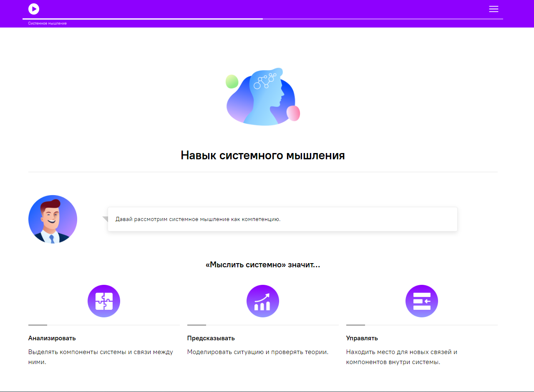Click the 'Навык системного мышления' title

coord(263,156)
